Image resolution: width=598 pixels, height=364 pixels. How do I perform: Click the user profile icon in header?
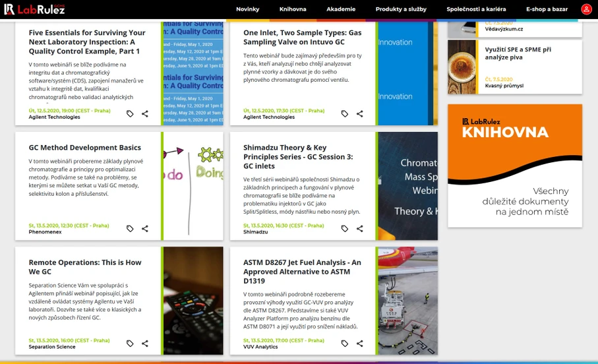(586, 9)
